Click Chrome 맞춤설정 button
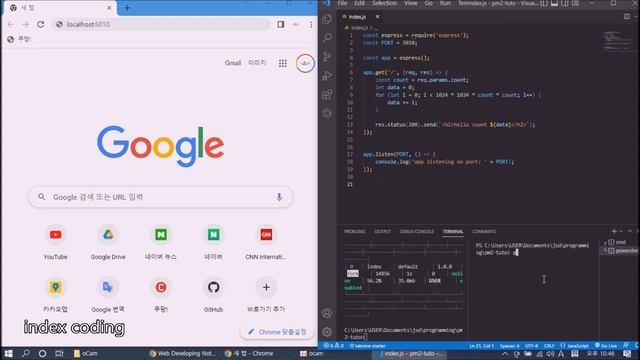The width and height of the screenshot is (640, 360). [277, 332]
